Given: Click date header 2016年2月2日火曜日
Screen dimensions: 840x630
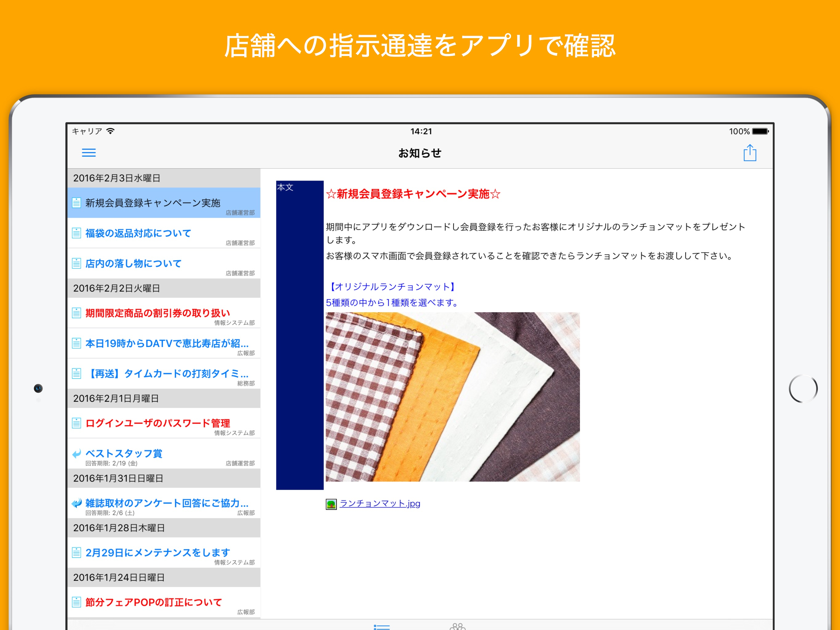Looking at the screenshot, I should pyautogui.click(x=164, y=289).
